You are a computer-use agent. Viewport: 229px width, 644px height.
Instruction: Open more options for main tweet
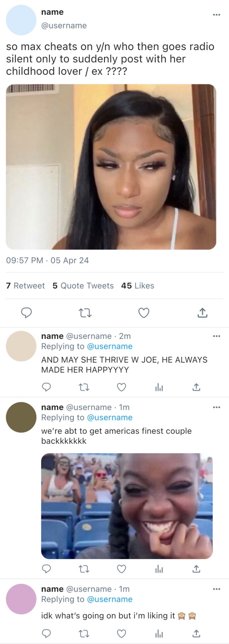217,15
